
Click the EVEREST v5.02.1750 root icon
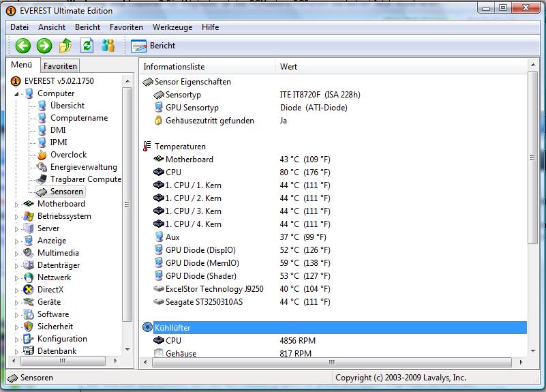[15, 81]
